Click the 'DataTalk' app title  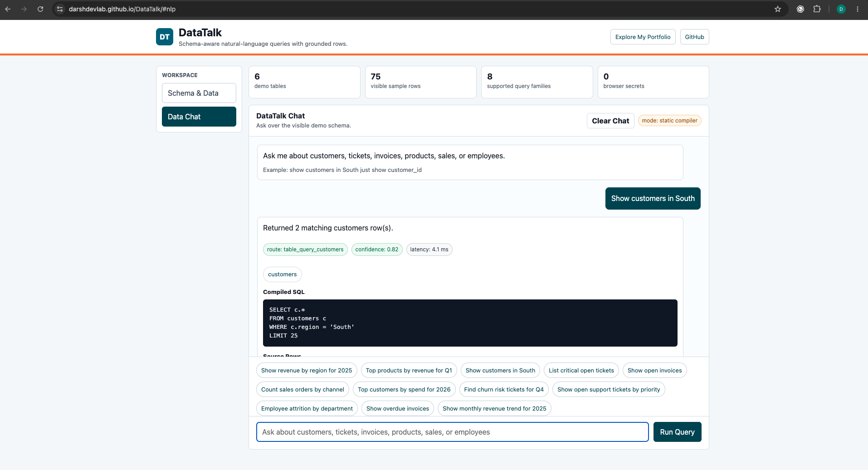200,33
